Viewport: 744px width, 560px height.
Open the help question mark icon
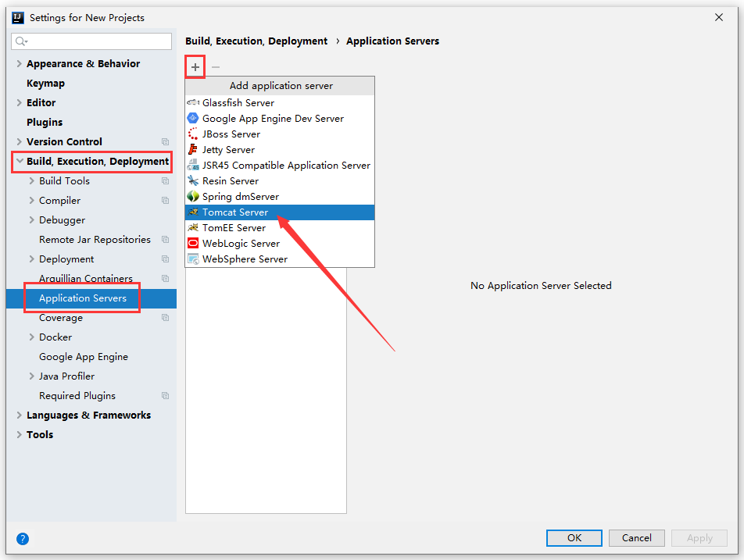pos(23,538)
